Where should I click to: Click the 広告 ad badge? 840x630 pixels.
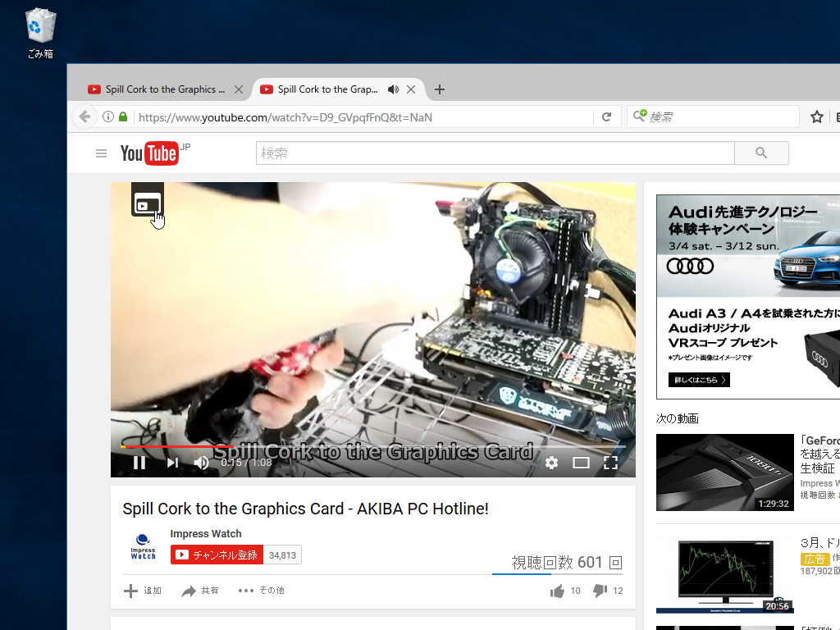click(815, 559)
